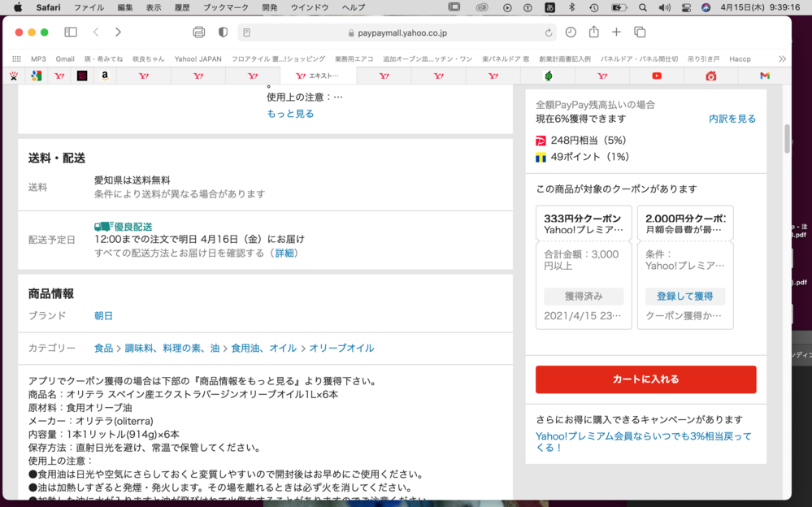Add the item with カートに入れる
The height and width of the screenshot is (507, 812).
[645, 379]
